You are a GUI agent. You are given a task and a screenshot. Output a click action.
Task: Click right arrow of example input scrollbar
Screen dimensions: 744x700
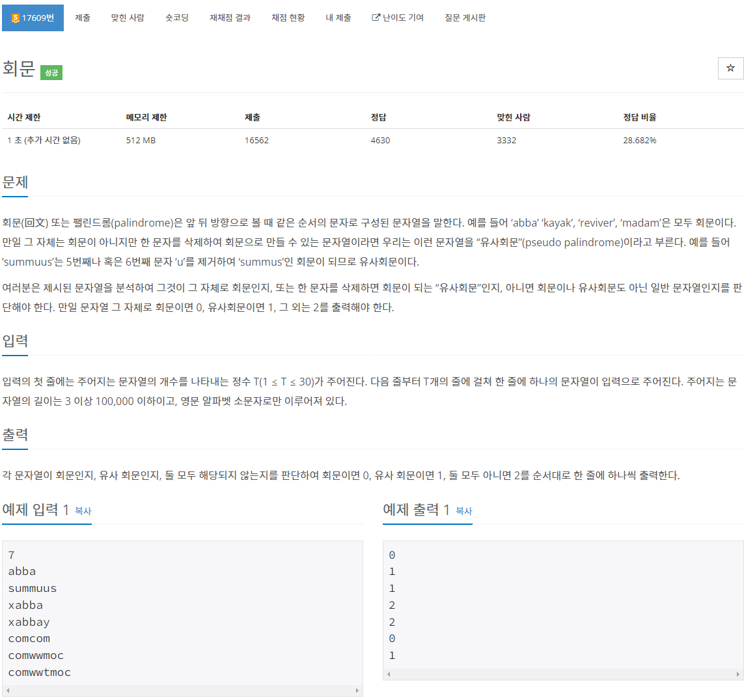(357, 690)
